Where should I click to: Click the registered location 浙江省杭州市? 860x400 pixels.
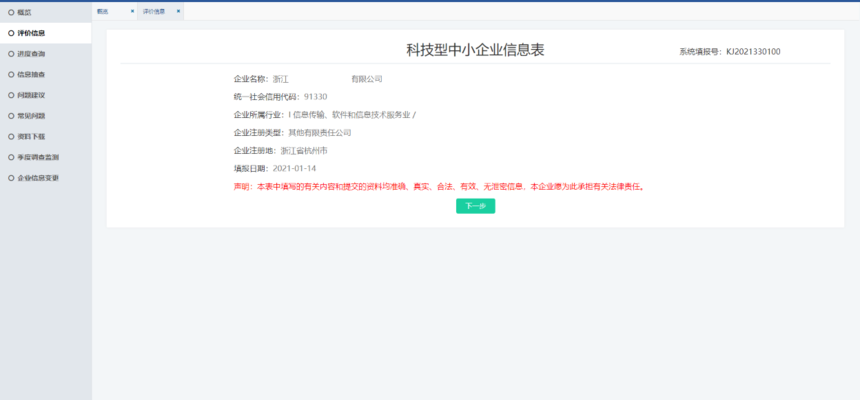coord(304,150)
